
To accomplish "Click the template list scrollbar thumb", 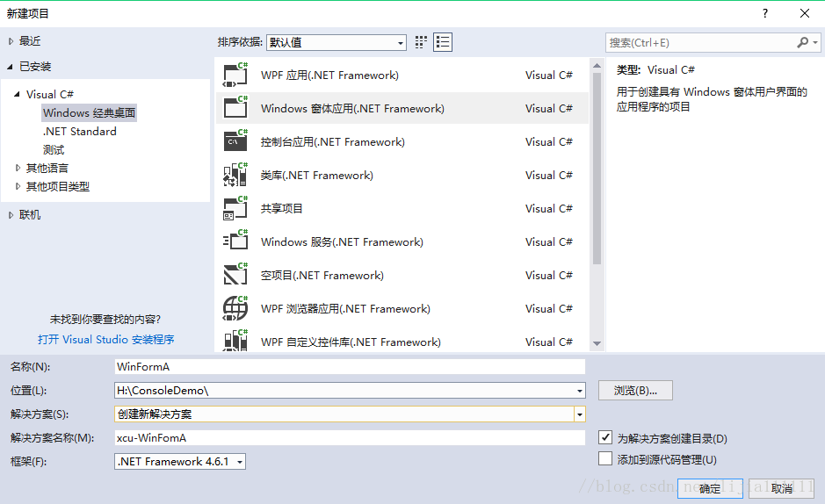I will point(597,169).
